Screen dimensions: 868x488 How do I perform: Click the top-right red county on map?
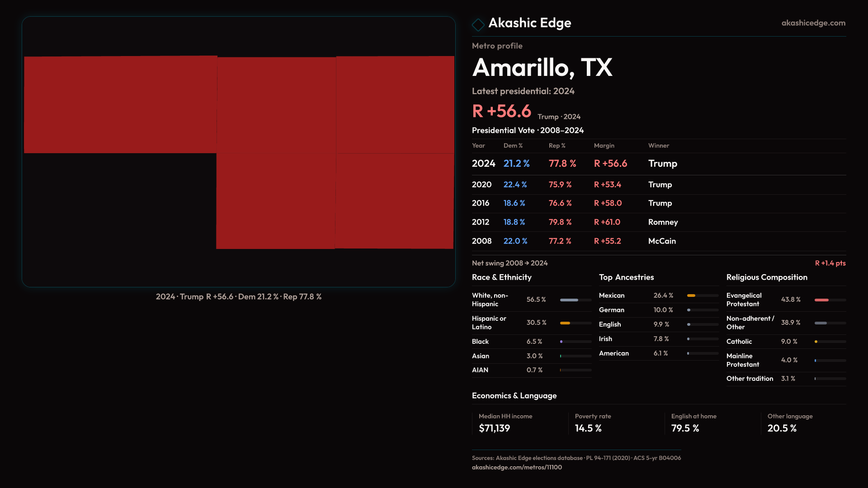(x=395, y=105)
